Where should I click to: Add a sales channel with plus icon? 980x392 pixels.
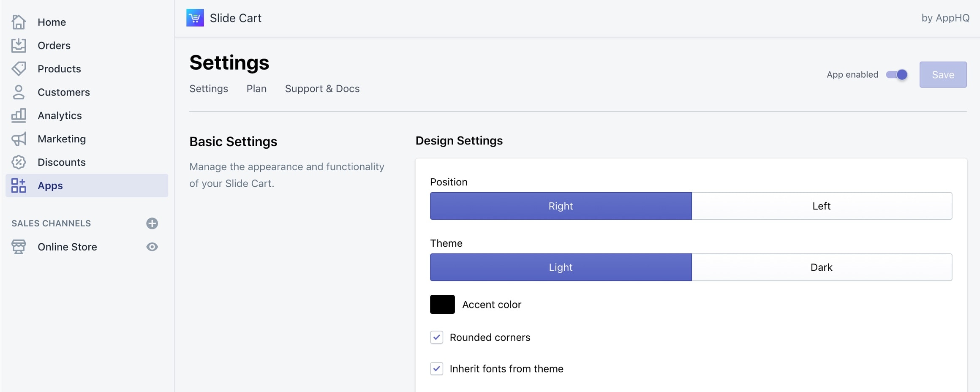[152, 223]
